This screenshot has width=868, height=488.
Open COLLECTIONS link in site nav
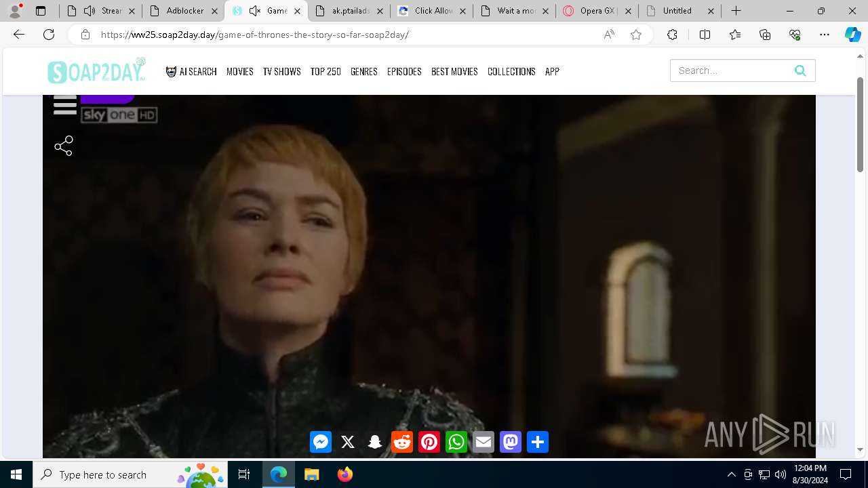pyautogui.click(x=511, y=71)
